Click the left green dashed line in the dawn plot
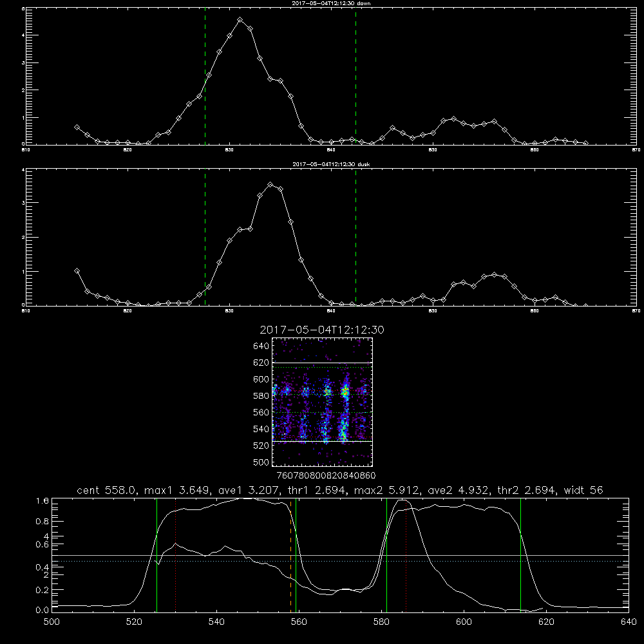 (x=205, y=77)
